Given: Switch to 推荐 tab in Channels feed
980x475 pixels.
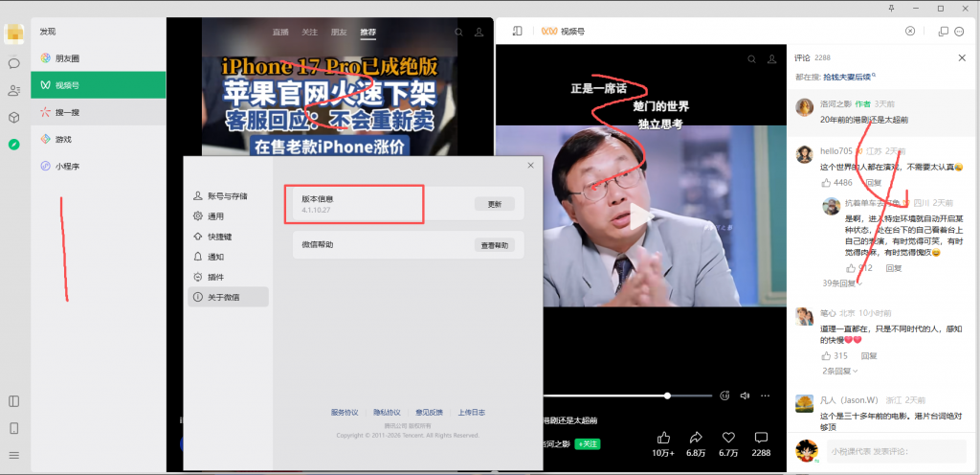Looking at the screenshot, I should point(368,32).
